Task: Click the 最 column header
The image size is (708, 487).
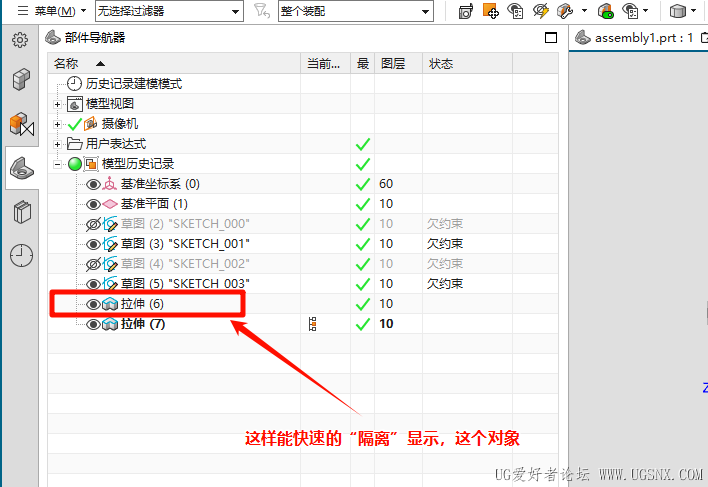Action: 363,64
